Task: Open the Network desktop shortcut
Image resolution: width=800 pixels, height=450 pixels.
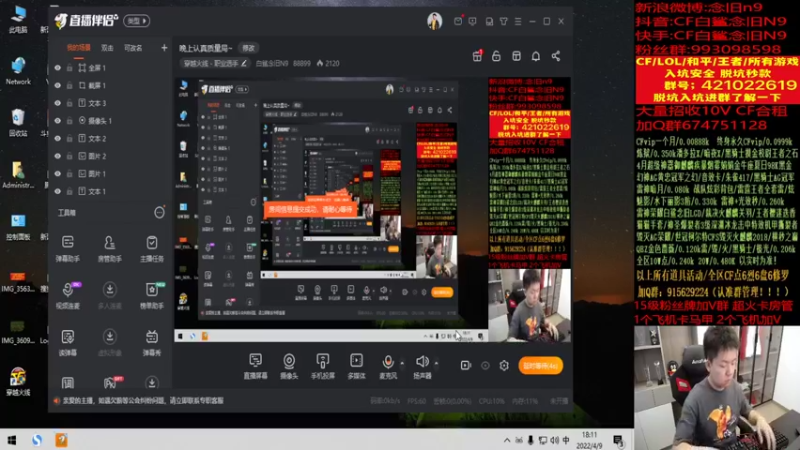Action: (x=18, y=71)
